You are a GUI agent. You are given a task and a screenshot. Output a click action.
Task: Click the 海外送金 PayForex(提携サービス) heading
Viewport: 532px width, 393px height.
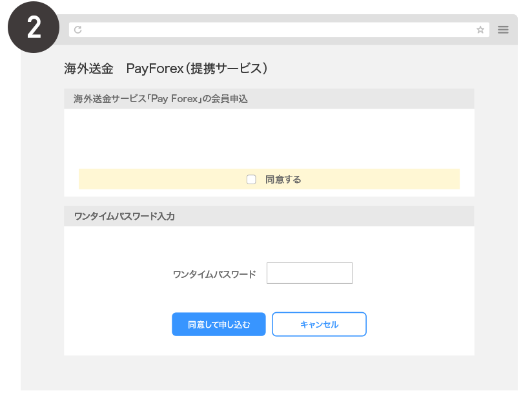pos(165,69)
